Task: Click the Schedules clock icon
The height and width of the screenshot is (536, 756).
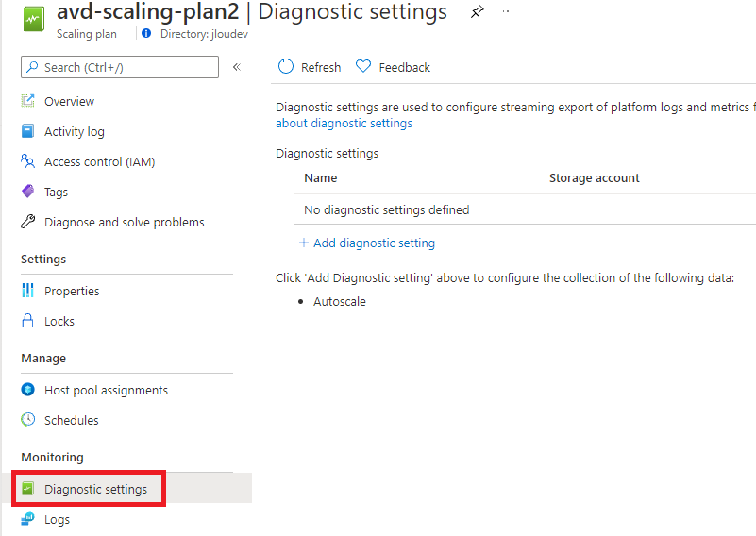Action: click(x=28, y=419)
